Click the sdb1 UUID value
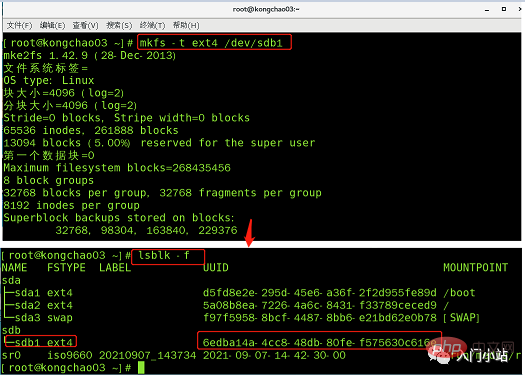 [x=319, y=343]
